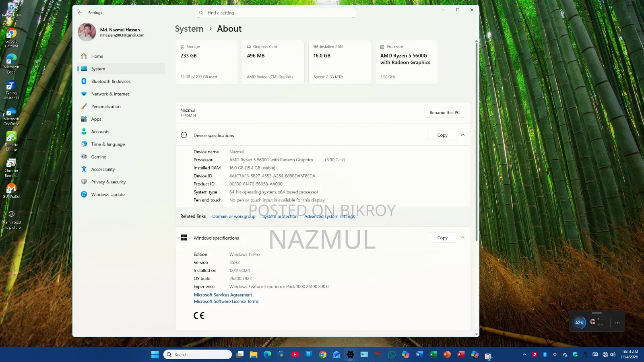Image resolution: width=644 pixels, height=362 pixels.
Task: Open Accessibility settings
Action: [121, 169]
